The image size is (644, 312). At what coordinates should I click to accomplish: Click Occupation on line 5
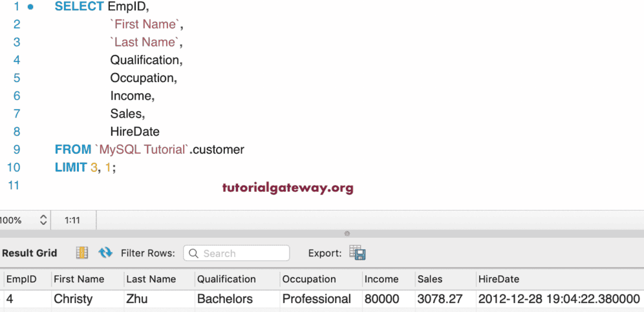(x=142, y=78)
